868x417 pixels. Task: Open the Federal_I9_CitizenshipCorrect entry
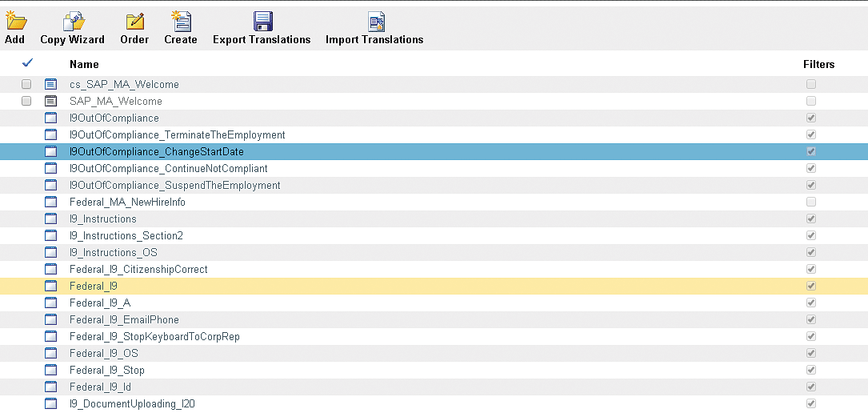pos(138,270)
